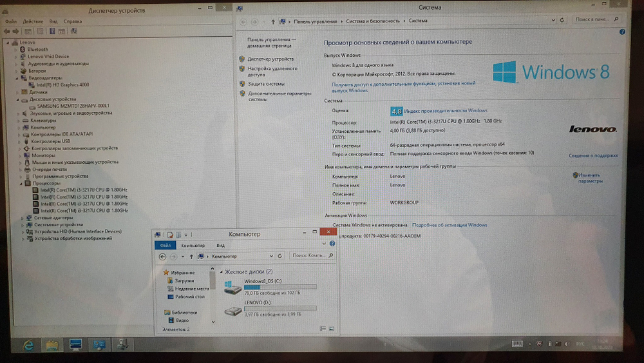Open Internet Explorer from taskbar
This screenshot has width=644, height=363.
click(28, 345)
